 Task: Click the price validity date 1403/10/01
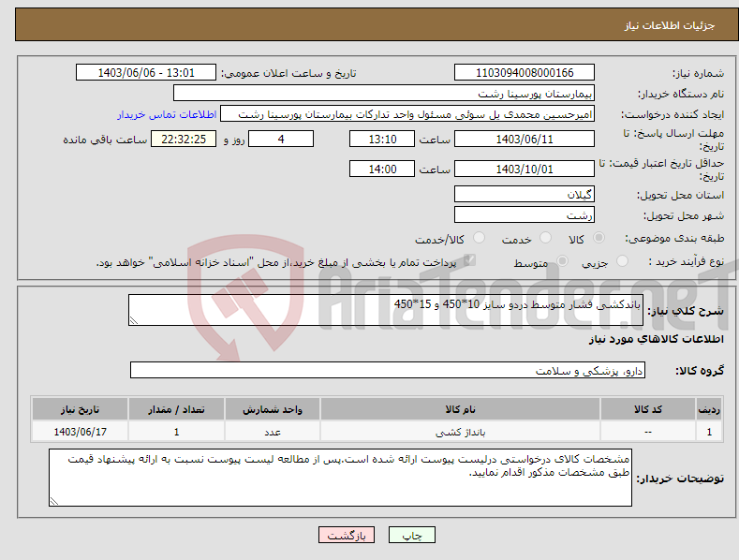pyautogui.click(x=525, y=169)
